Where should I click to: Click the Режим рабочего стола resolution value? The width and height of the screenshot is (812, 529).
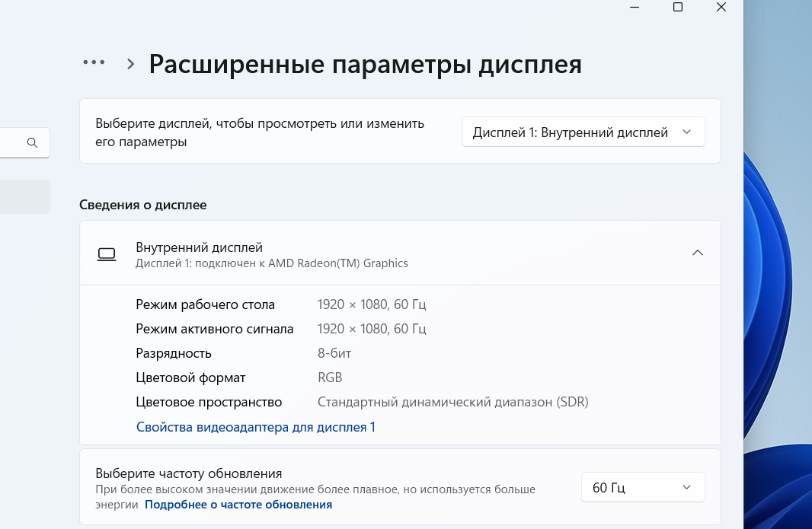pos(371,304)
